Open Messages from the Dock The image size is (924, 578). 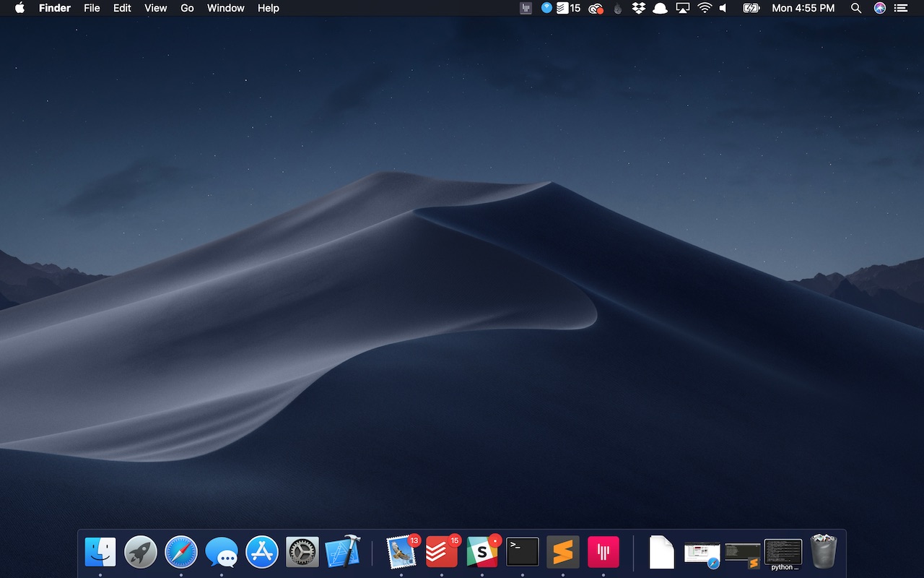tap(222, 552)
